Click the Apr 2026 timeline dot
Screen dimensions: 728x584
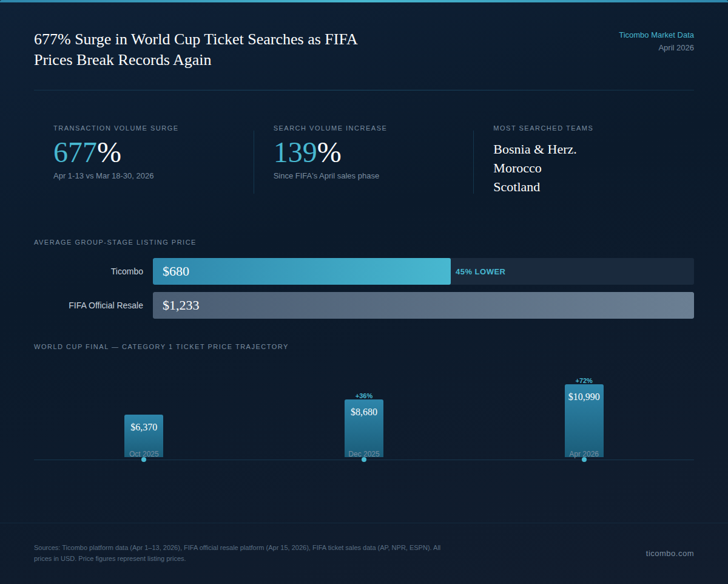(584, 460)
